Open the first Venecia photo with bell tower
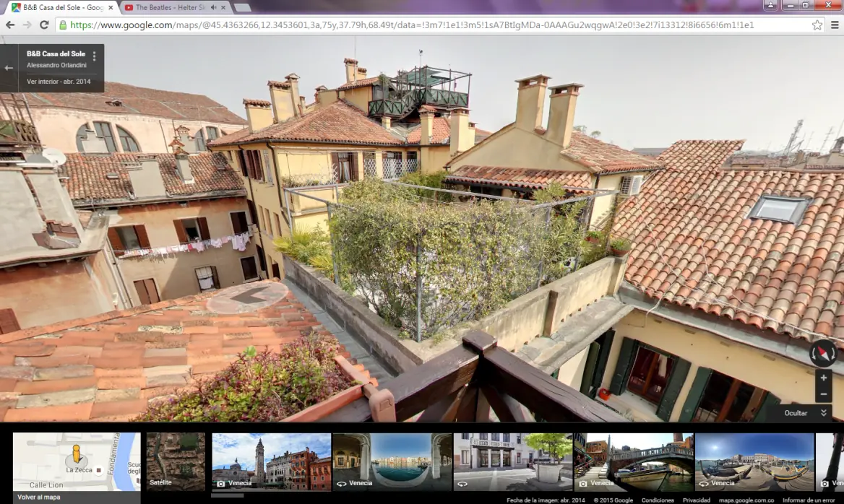844x504 pixels. tap(271, 461)
